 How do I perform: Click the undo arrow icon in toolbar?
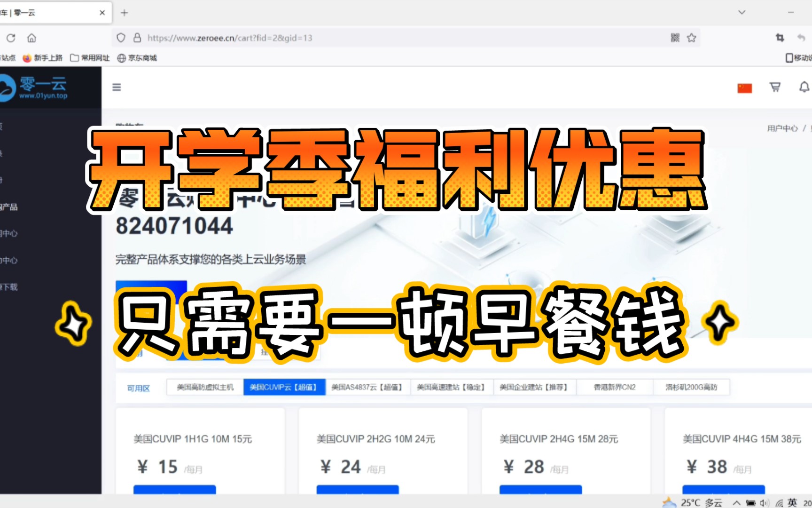(x=802, y=38)
